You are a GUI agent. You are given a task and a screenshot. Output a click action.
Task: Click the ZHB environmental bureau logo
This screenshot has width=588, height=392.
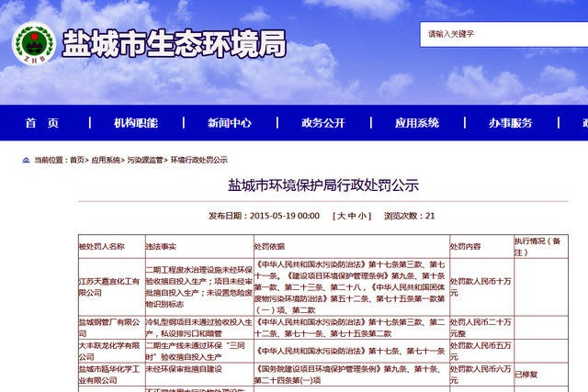tap(33, 45)
